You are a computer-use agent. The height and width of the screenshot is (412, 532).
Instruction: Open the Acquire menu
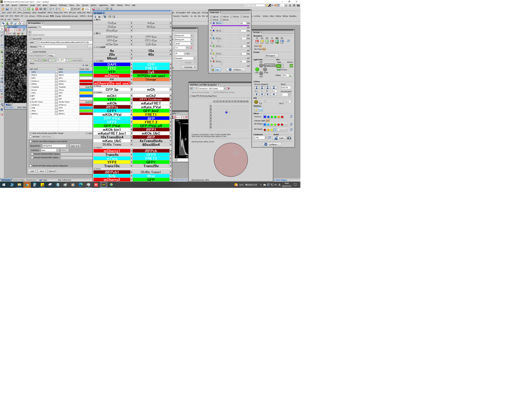point(14,5)
